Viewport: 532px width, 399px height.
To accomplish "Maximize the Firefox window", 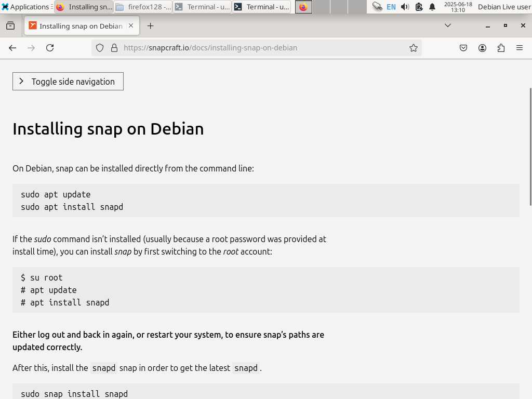I will coord(505,25).
